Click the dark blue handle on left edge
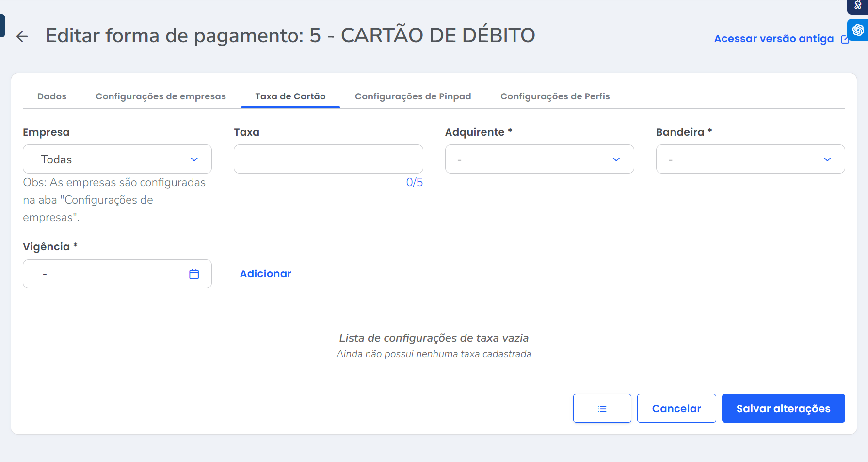Image resolution: width=868 pixels, height=462 pixels. coord(2,26)
